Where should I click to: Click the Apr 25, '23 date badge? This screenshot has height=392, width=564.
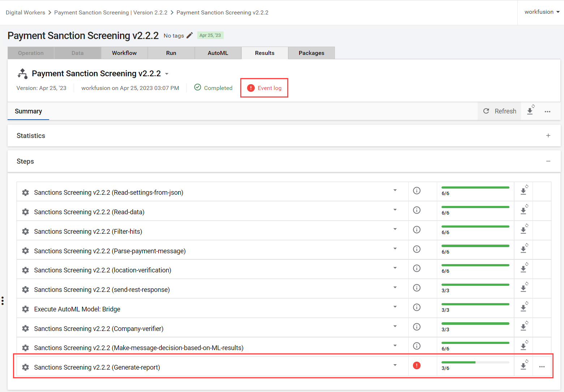pos(210,35)
